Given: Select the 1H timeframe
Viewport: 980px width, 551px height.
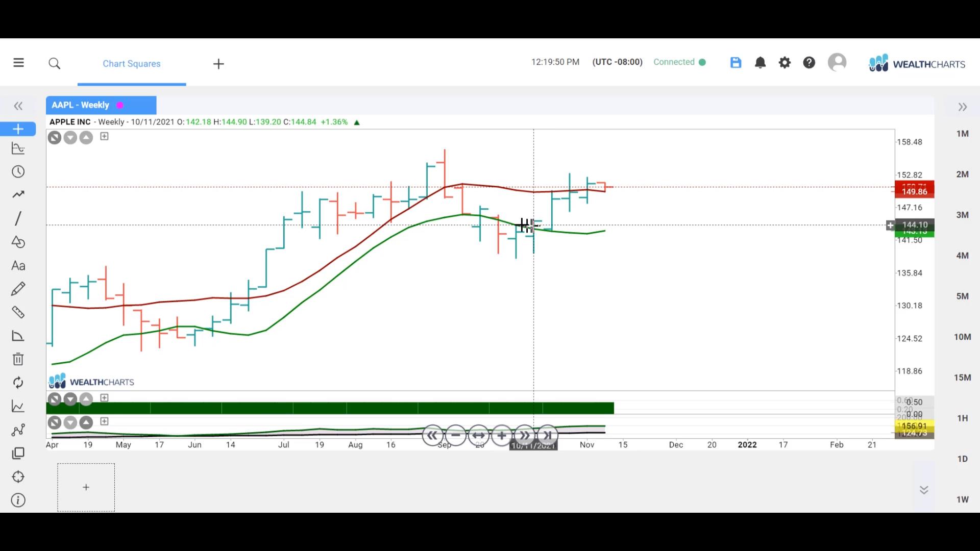Looking at the screenshot, I should pyautogui.click(x=963, y=418).
